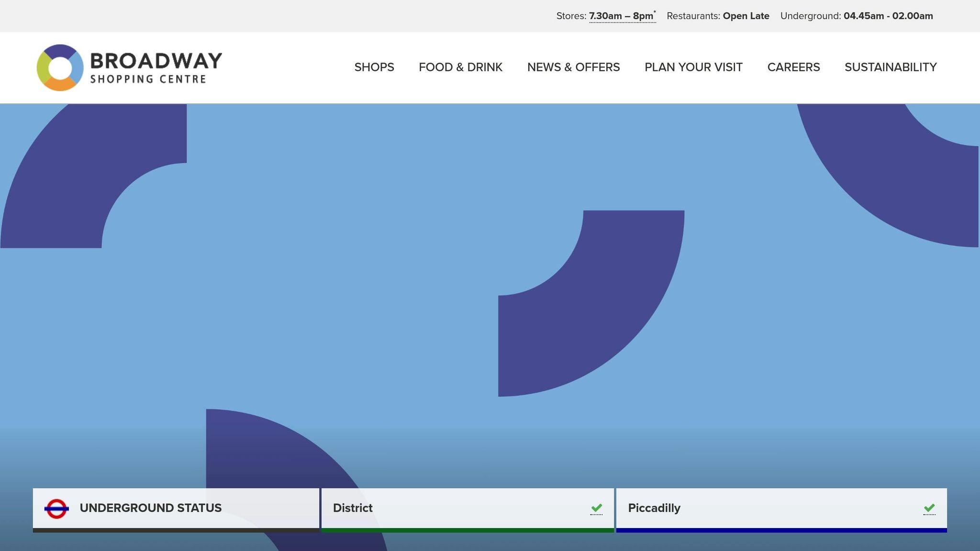Click the dark blue Piccadilly line colour bar

[x=781, y=530]
